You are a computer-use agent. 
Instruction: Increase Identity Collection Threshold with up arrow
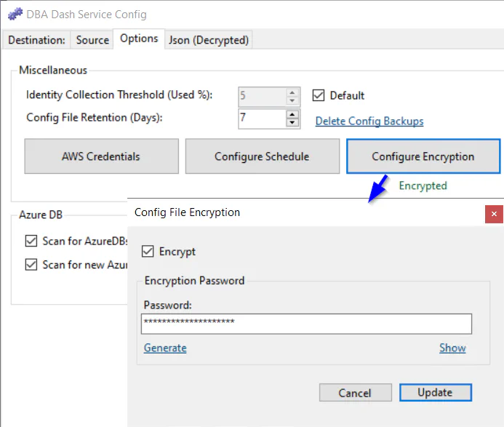pos(292,92)
